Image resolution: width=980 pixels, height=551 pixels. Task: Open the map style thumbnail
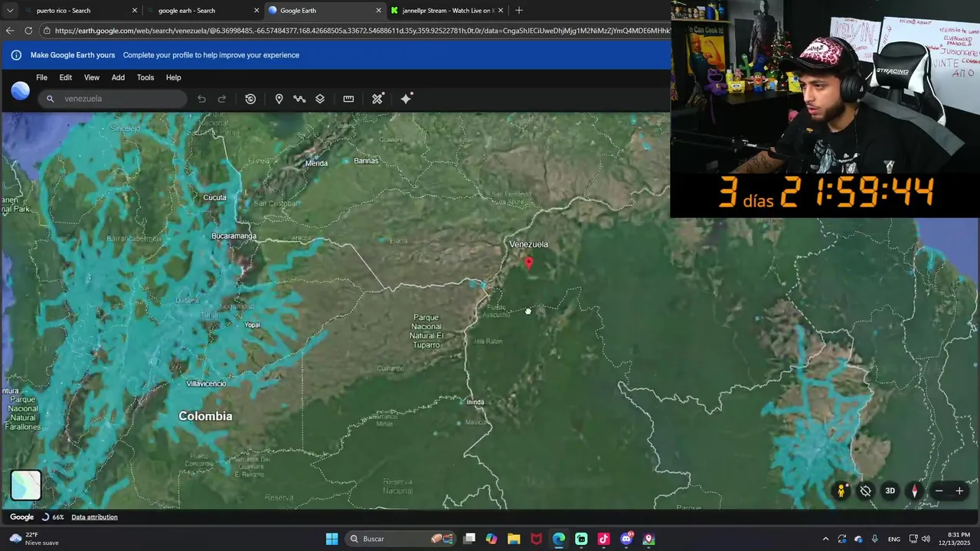click(26, 484)
